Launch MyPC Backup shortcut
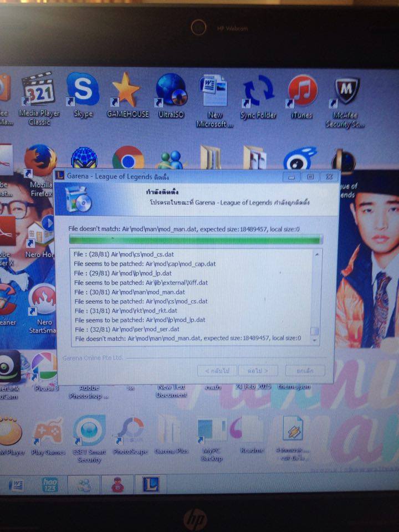Viewport: 399px width, 532px height. pos(212,439)
